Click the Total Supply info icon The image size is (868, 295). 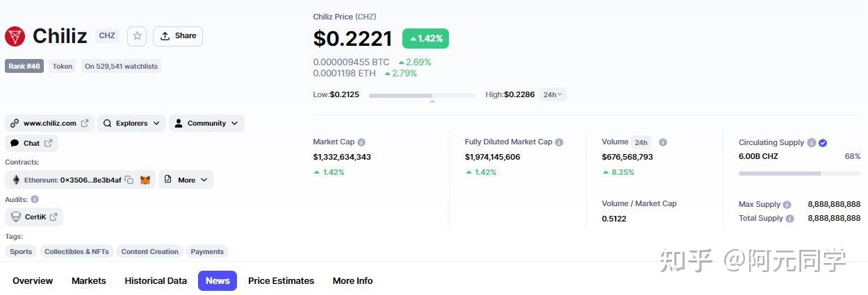[789, 218]
